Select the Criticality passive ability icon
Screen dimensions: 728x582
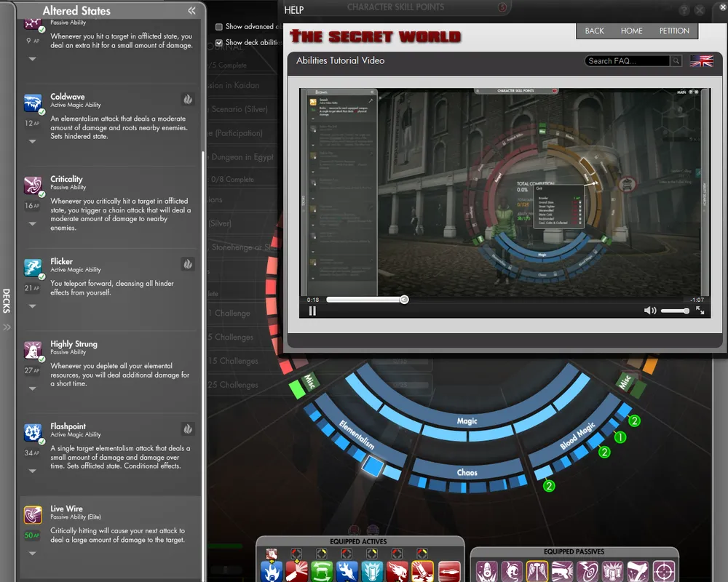tap(33, 185)
